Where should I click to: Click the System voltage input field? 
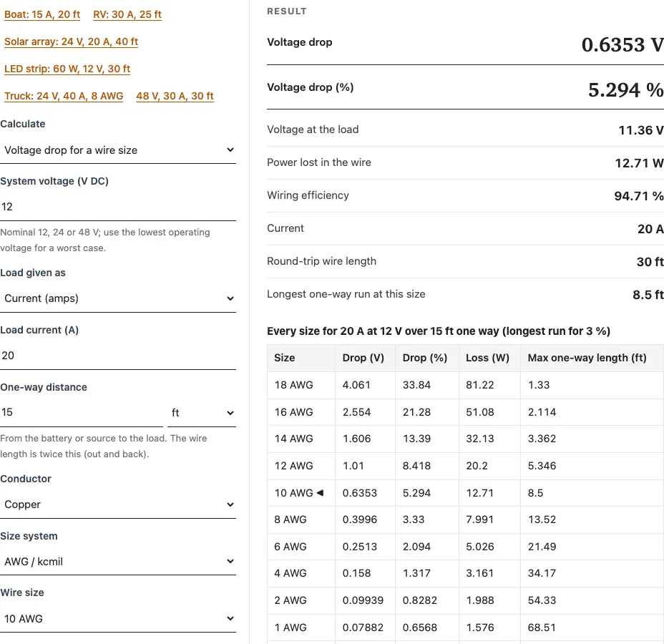(x=118, y=207)
